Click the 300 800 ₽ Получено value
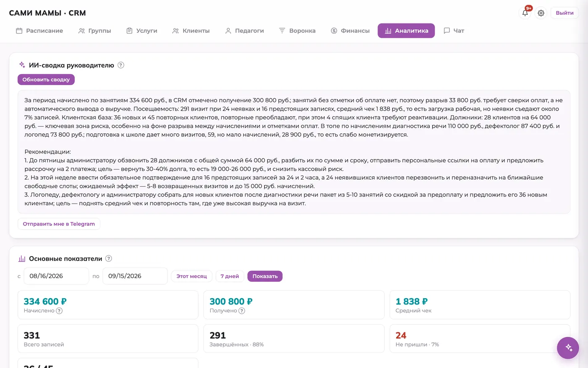 (231, 302)
